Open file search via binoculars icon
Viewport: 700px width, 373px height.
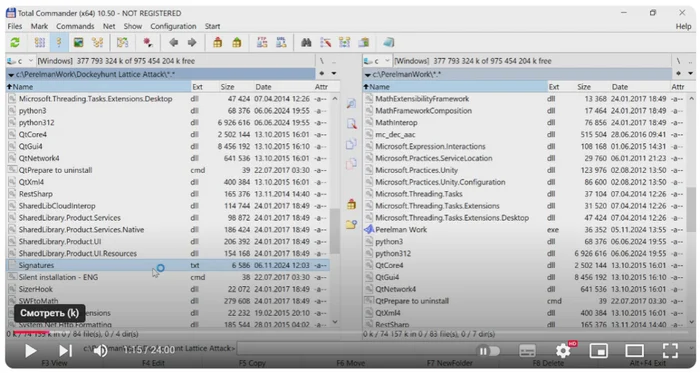click(306, 42)
